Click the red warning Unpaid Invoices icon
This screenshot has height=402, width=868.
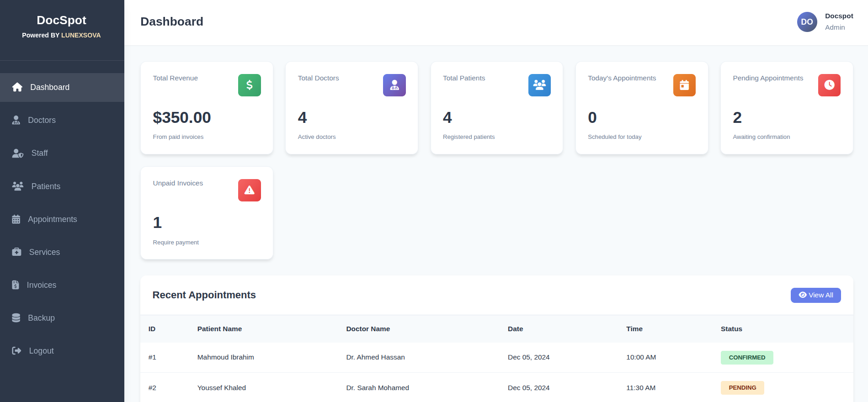(250, 190)
